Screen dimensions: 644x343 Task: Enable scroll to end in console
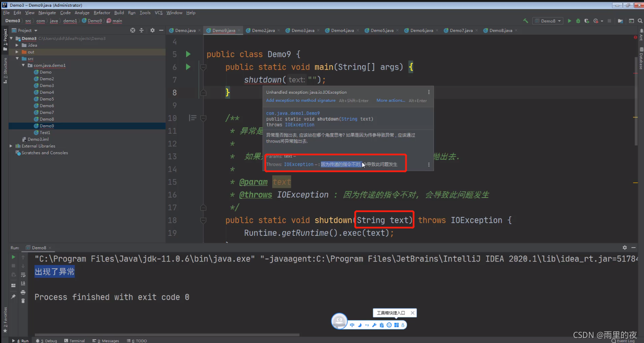[x=23, y=283]
